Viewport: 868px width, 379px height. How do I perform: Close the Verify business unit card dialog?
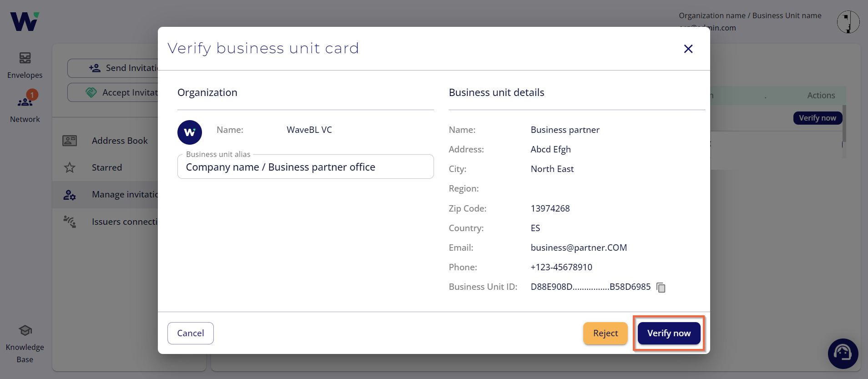688,49
